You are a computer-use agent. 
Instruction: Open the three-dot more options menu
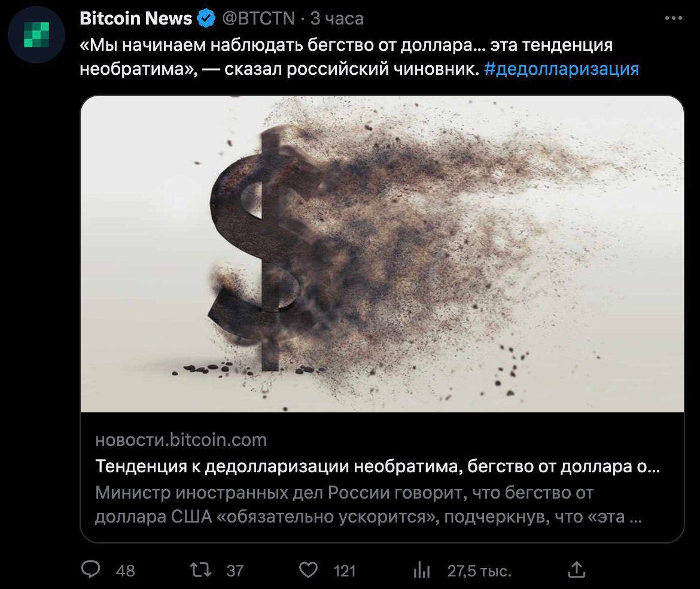pos(673,19)
